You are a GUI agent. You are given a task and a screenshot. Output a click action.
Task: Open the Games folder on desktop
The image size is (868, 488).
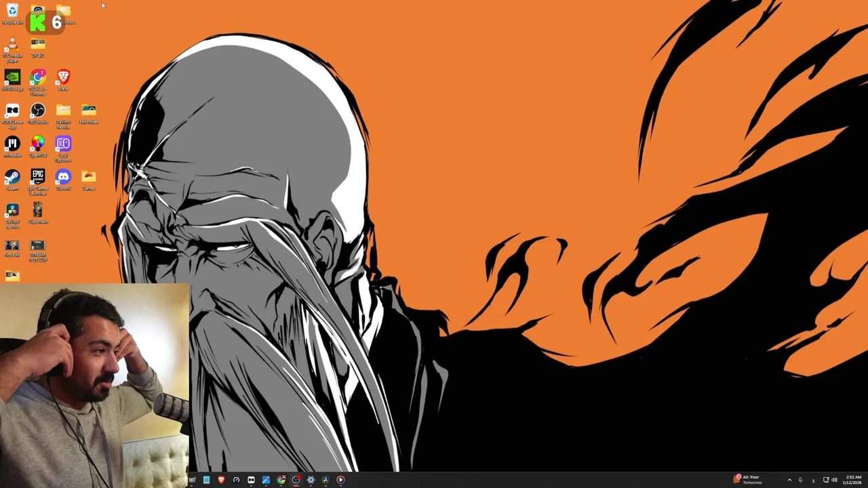point(89,180)
